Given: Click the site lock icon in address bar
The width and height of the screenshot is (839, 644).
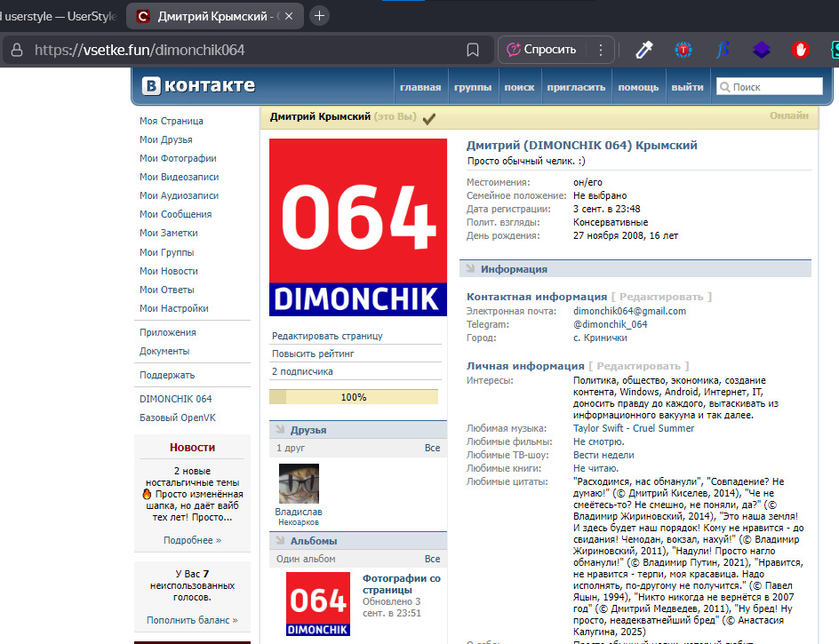Looking at the screenshot, I should 16,50.
